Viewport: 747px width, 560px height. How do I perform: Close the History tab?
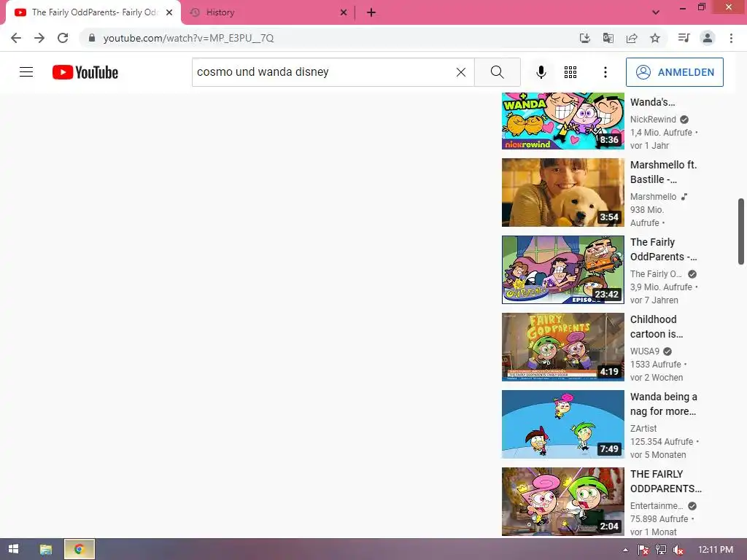[344, 12]
